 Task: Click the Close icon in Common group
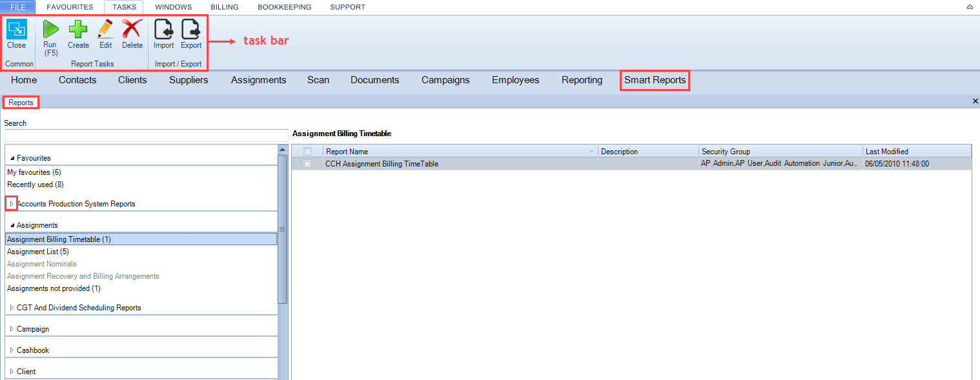tap(17, 30)
